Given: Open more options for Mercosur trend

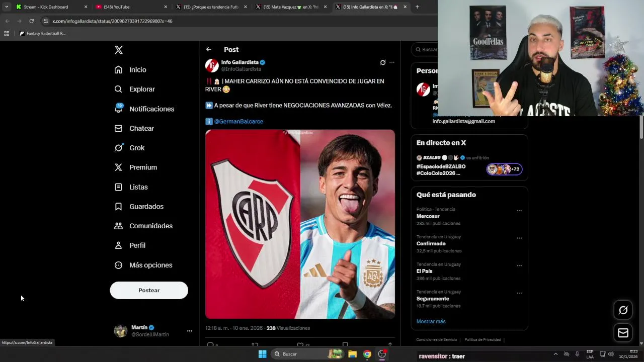Looking at the screenshot, I should pos(519,211).
